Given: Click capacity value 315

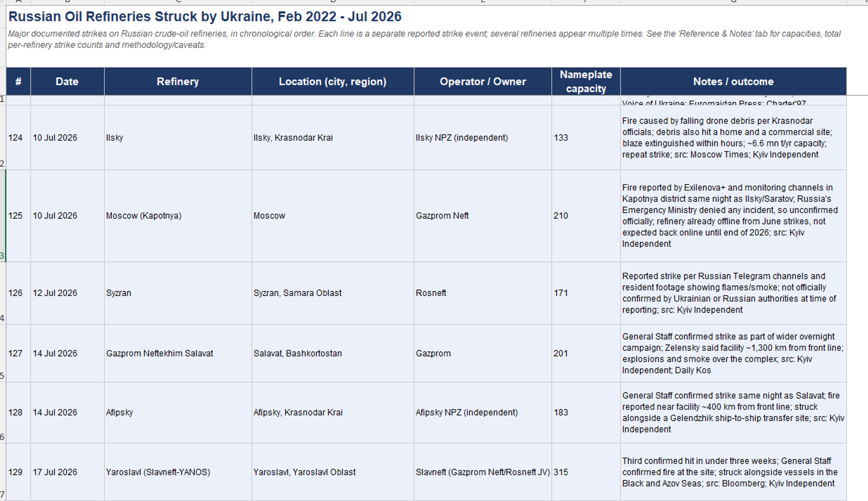Looking at the screenshot, I should pyautogui.click(x=586, y=472).
